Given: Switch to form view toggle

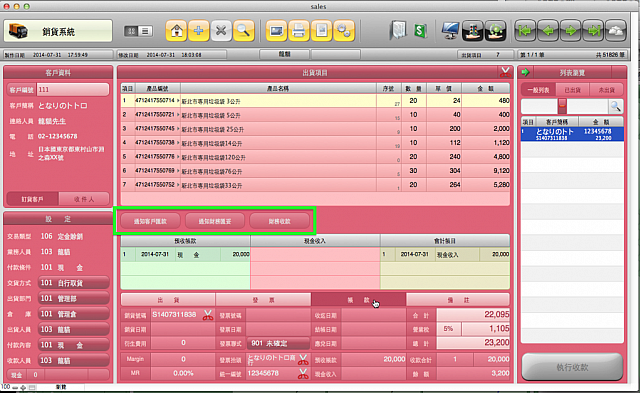Looking at the screenshot, I should coord(131,31).
